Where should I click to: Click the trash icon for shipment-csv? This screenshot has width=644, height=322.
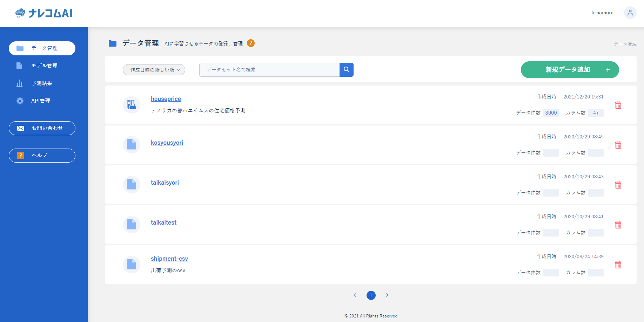618,265
